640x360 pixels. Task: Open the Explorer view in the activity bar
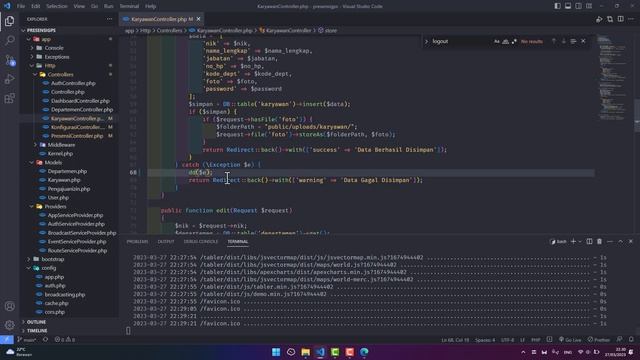pos(9,21)
